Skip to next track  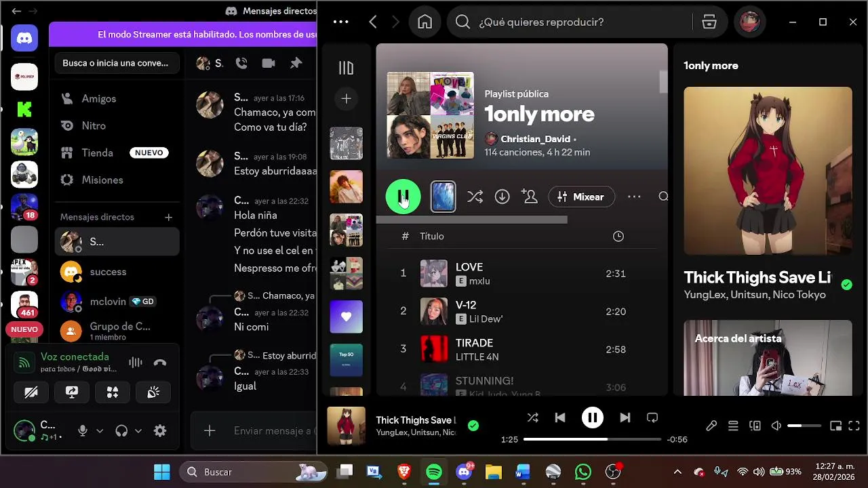point(625,418)
